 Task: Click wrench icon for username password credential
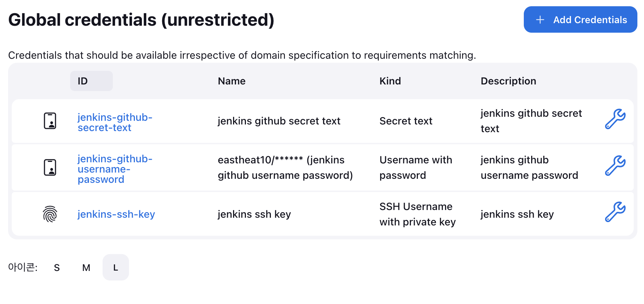pyautogui.click(x=615, y=166)
